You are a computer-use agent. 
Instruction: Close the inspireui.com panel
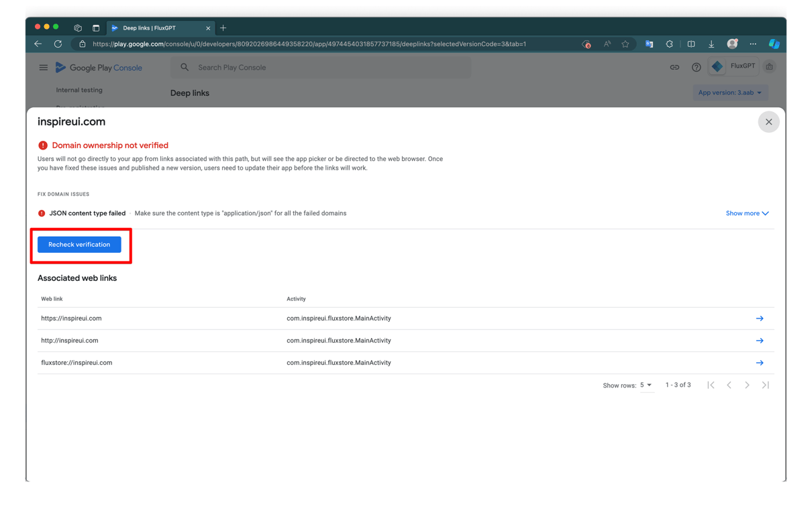tap(768, 122)
